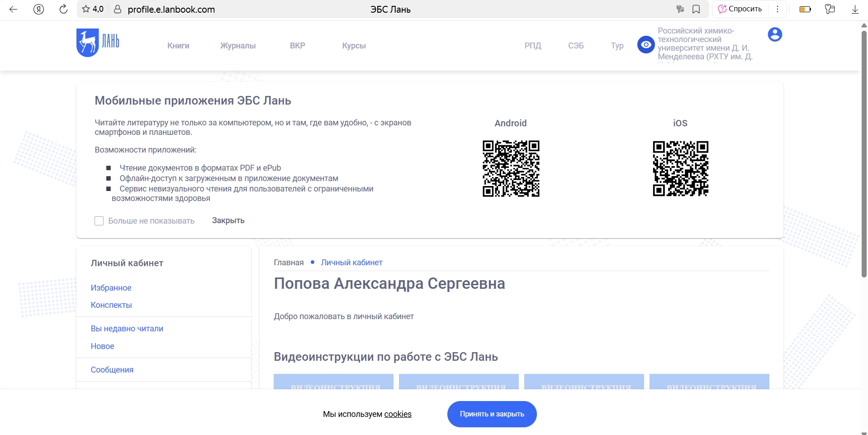Open the Курсы section
The height and width of the screenshot is (435, 868).
[x=353, y=46]
